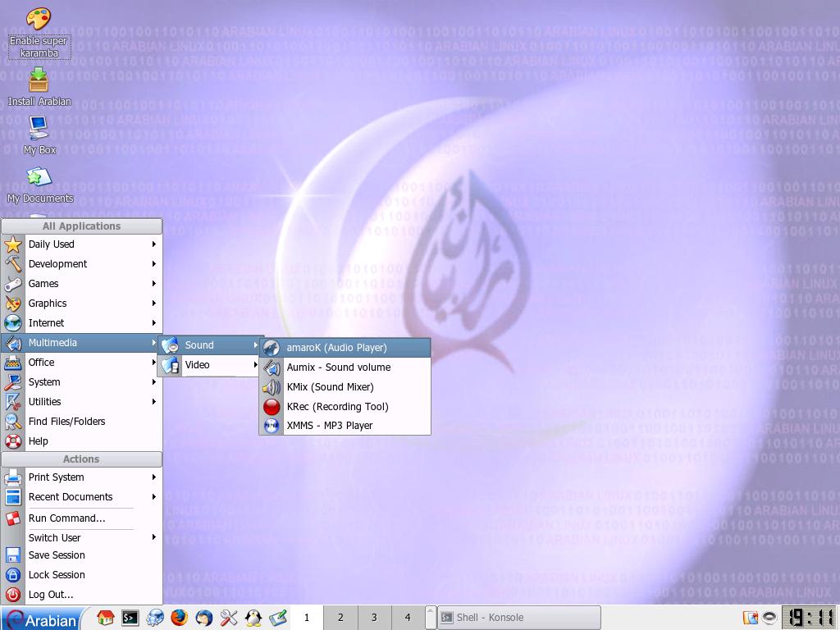Select the Multimedia menu entry
Viewport: 840px width, 630px height.
pos(81,343)
